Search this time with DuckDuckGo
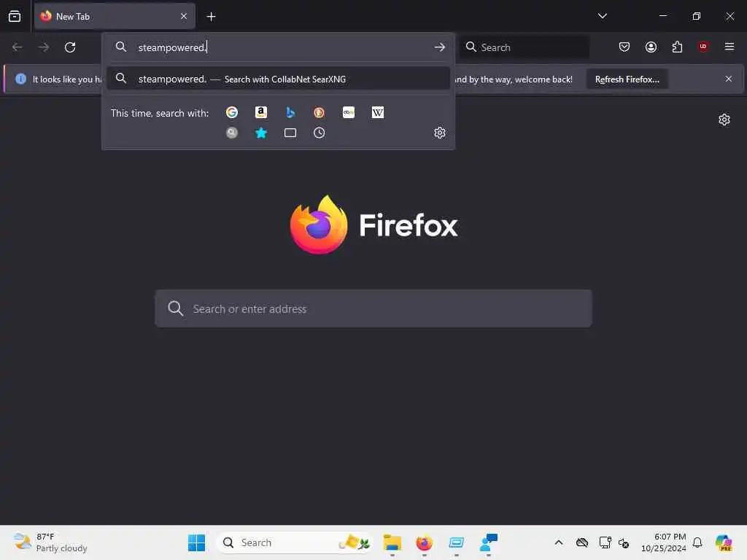Screen dimensions: 747x560 [320, 112]
